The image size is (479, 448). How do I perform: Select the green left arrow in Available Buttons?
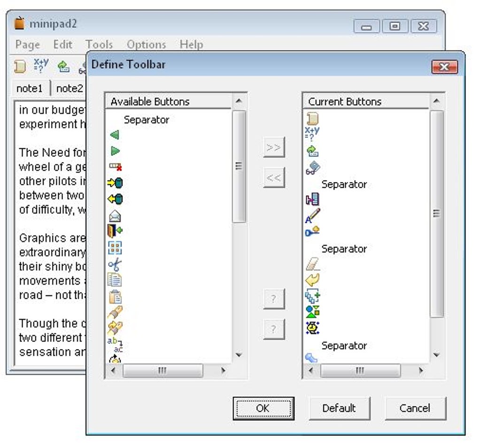pyautogui.click(x=115, y=135)
